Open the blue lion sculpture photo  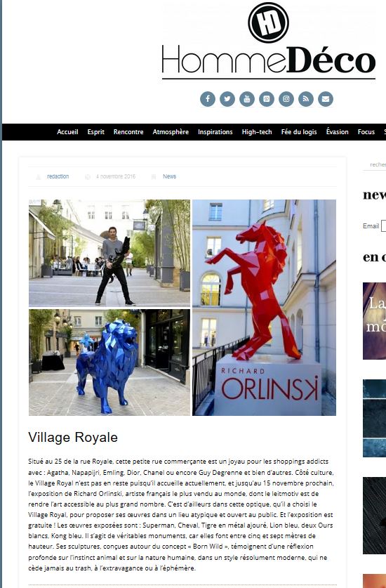coord(109,362)
